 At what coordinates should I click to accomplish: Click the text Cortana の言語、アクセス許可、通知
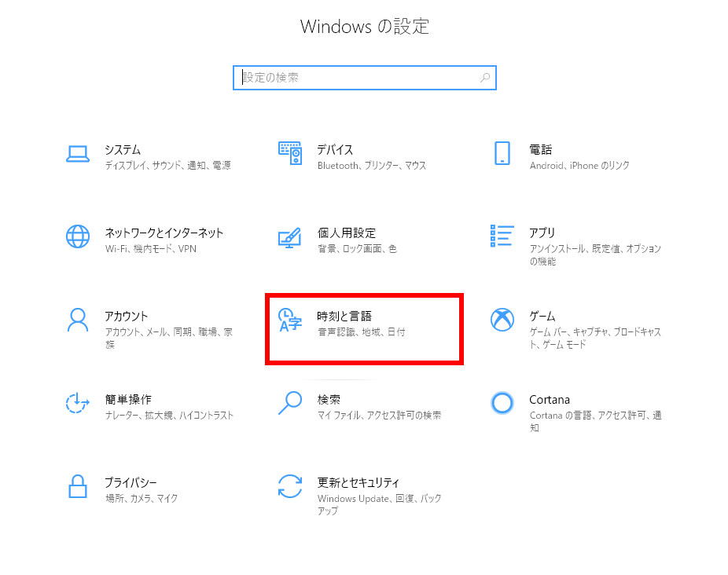point(596,421)
